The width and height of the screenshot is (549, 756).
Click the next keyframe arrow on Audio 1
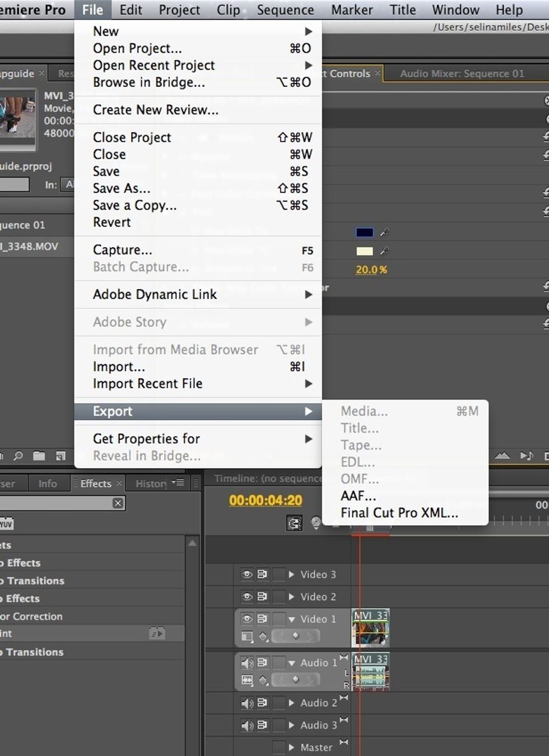pos(309,679)
